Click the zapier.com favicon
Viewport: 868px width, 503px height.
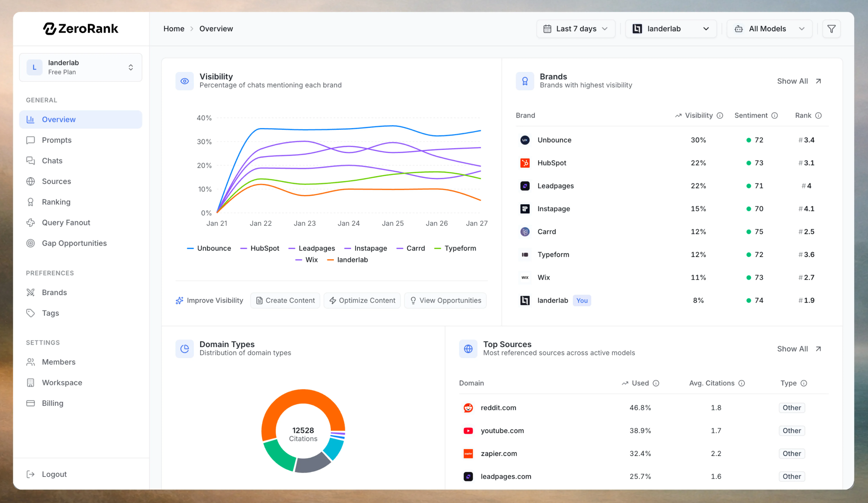click(x=468, y=454)
